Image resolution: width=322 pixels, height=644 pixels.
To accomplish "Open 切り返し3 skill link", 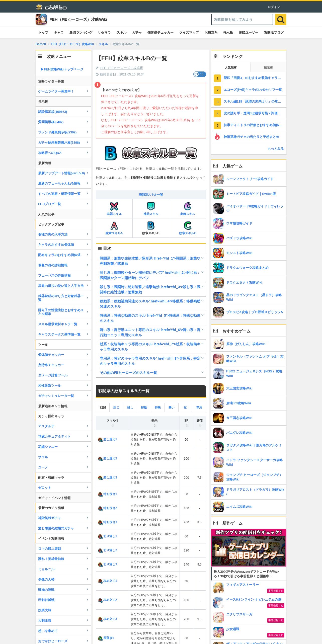I will click(110, 564).
